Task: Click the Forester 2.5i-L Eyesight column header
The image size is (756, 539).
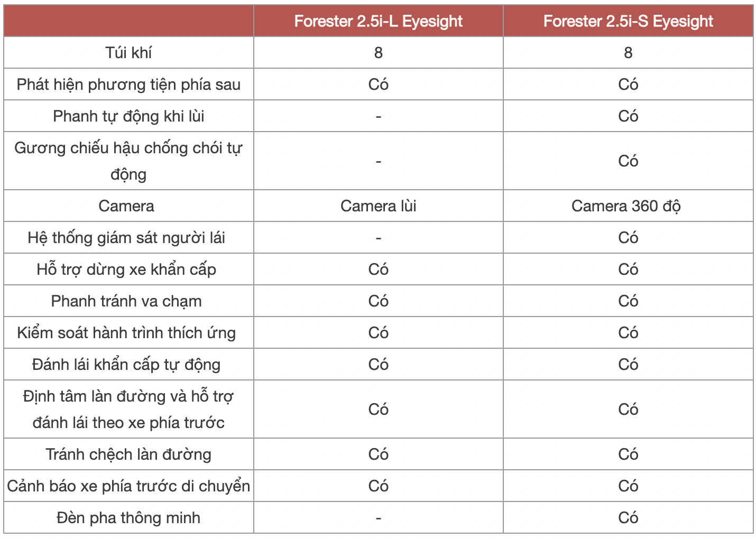Action: point(378,21)
